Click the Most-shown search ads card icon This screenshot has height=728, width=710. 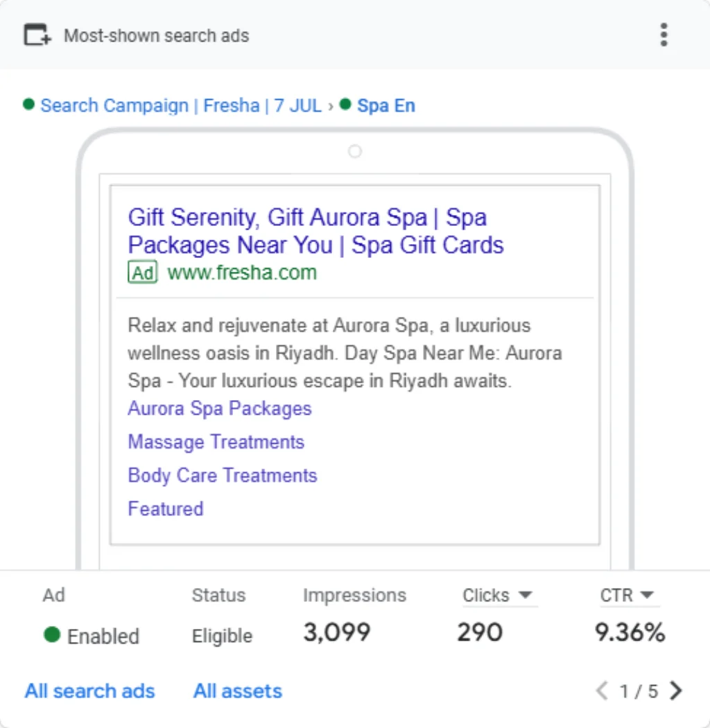(37, 35)
